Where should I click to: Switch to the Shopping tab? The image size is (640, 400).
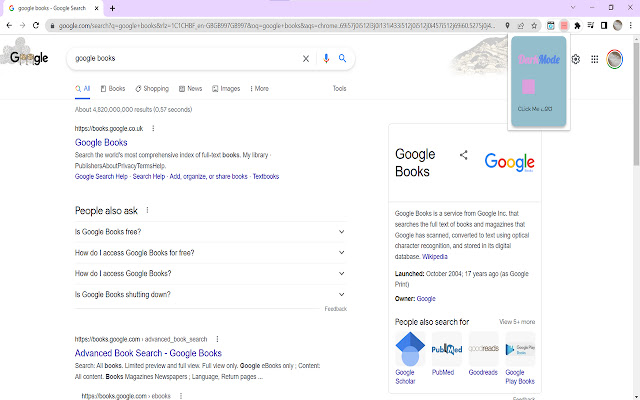pyautogui.click(x=152, y=89)
